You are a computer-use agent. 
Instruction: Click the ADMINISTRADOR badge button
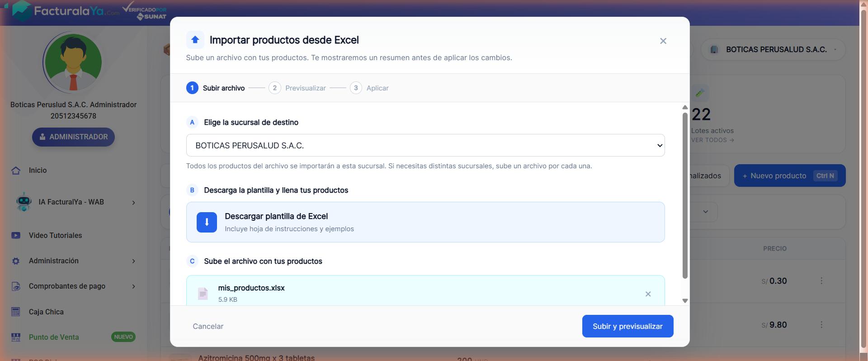click(x=73, y=137)
